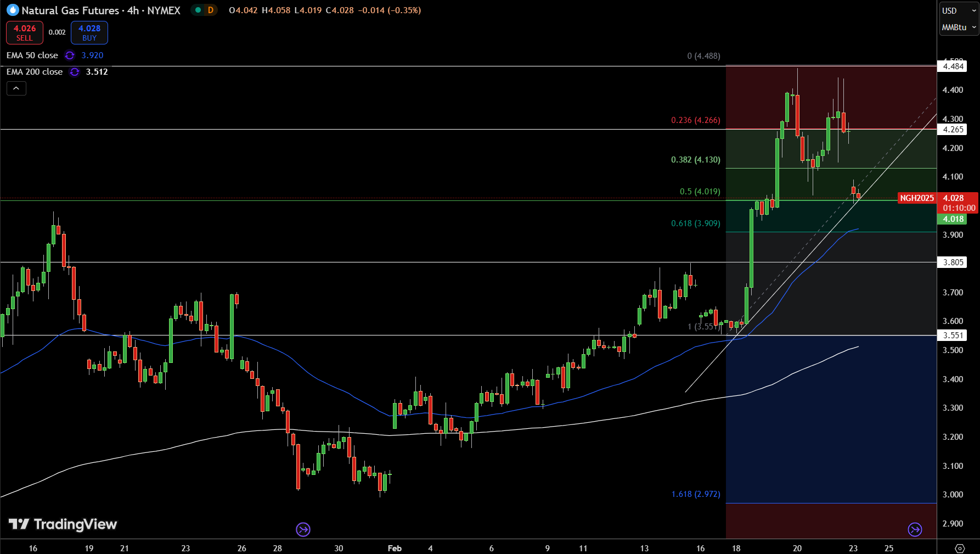Click the 0.002 spread value

tap(57, 32)
